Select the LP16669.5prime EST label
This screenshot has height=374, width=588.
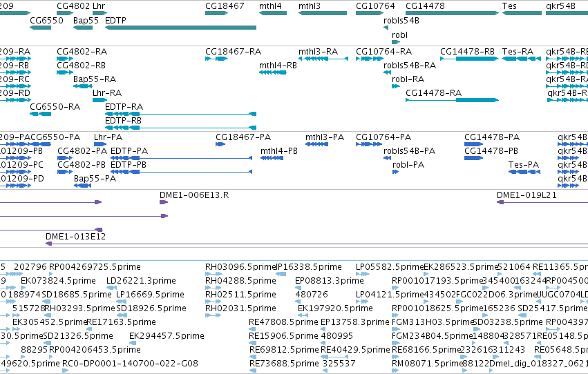point(150,295)
